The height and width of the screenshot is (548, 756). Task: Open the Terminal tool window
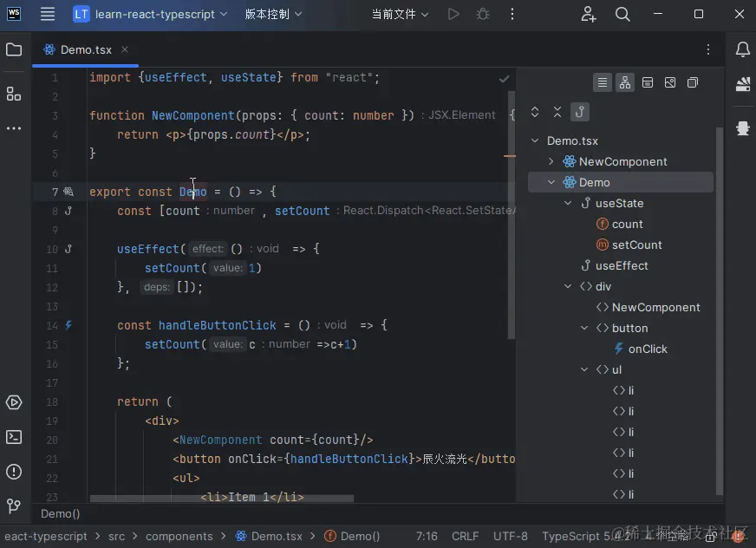pyautogui.click(x=14, y=437)
